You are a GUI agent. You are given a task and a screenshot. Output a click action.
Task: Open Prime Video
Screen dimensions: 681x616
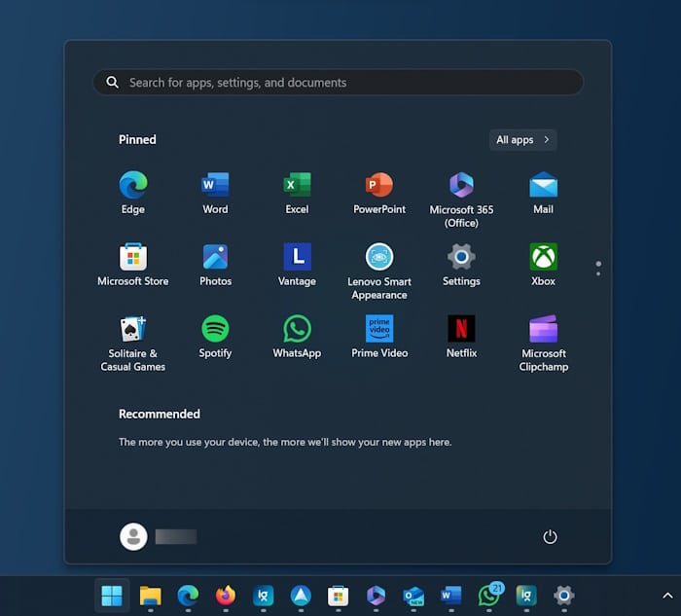[379, 337]
